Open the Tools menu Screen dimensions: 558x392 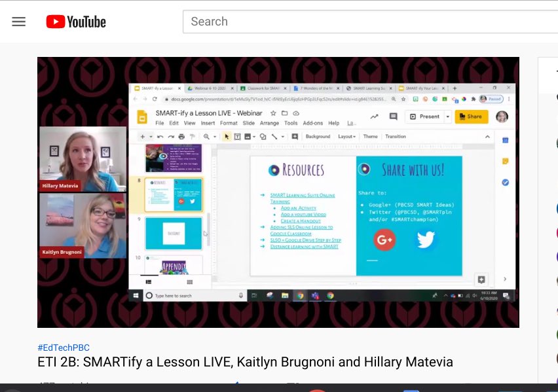[x=291, y=123]
